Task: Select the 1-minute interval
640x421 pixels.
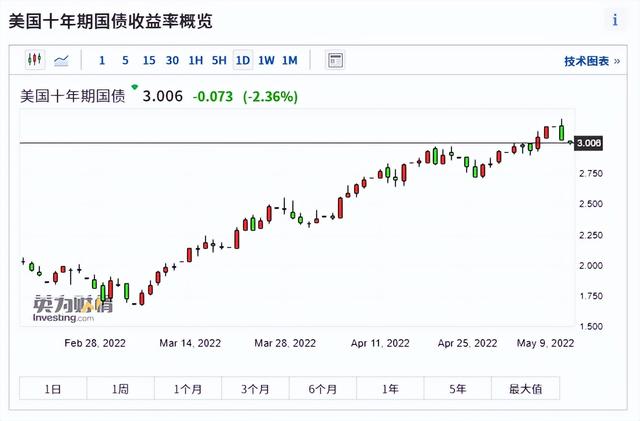Action: click(x=102, y=61)
